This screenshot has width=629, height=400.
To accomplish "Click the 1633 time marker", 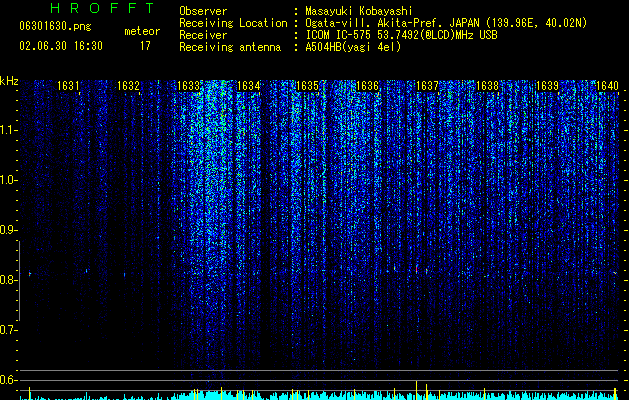I will pyautogui.click(x=189, y=86).
